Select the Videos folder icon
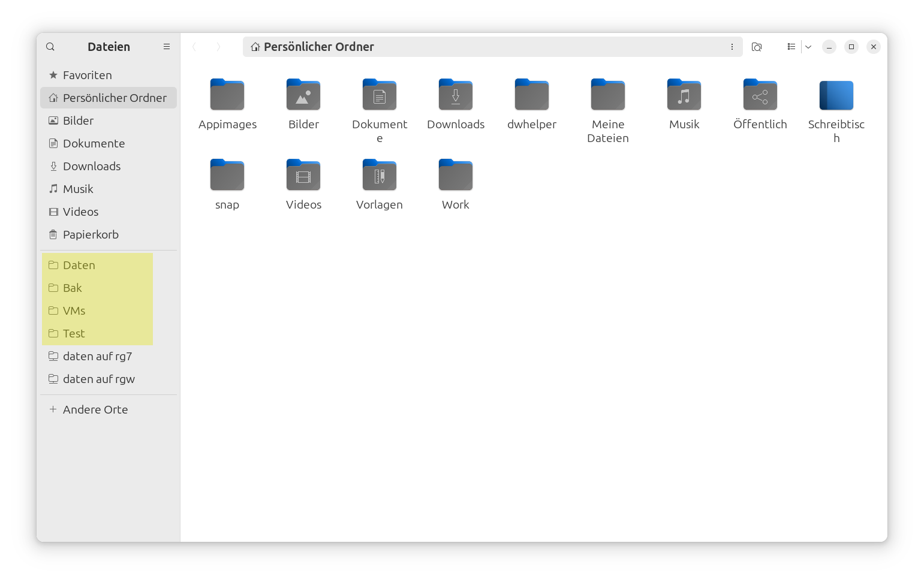Viewport: 924px width, 582px height. pyautogui.click(x=303, y=175)
